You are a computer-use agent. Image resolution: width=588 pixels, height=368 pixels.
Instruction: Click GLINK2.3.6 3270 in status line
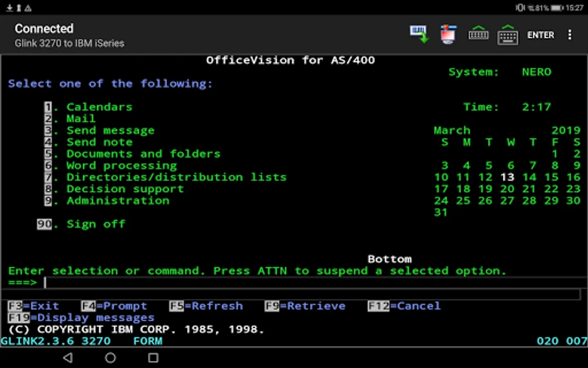pyautogui.click(x=56, y=341)
